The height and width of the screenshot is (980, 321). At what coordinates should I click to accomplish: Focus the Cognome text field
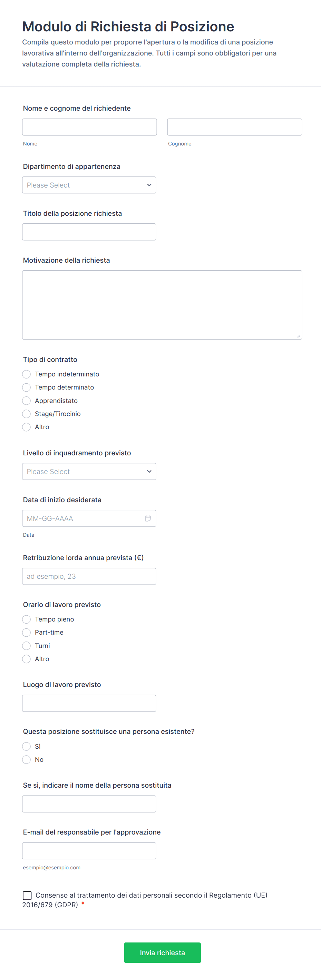point(235,127)
